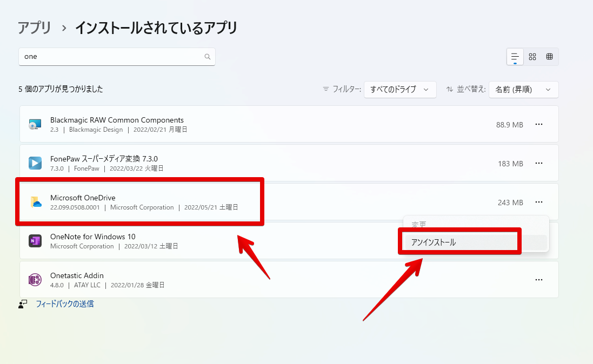Image resolution: width=593 pixels, height=364 pixels.
Task: Open more options for Onetastic Addin
Action: click(539, 280)
